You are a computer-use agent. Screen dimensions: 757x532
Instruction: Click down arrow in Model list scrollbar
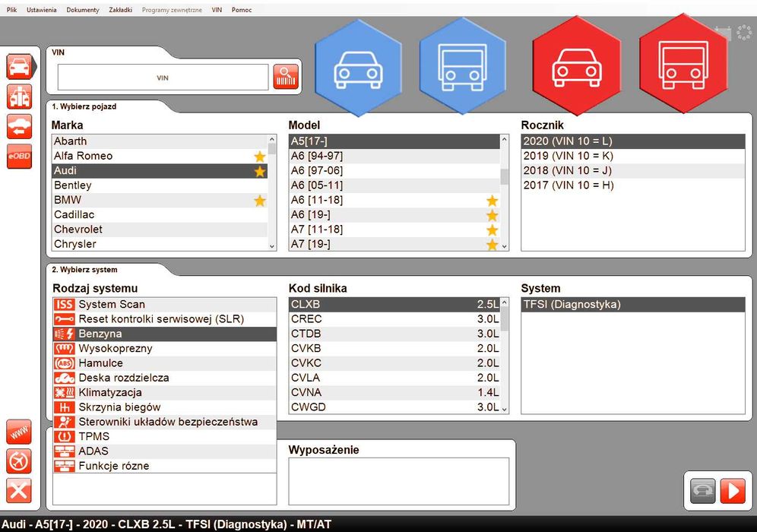coord(505,246)
